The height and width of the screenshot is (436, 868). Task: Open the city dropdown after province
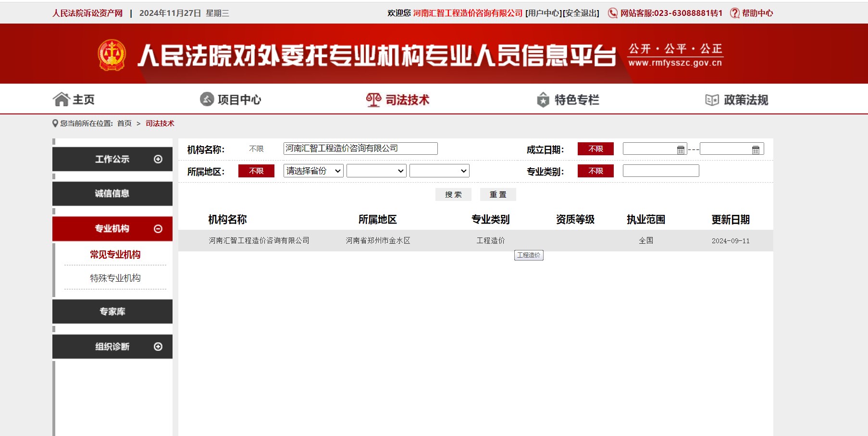(376, 171)
